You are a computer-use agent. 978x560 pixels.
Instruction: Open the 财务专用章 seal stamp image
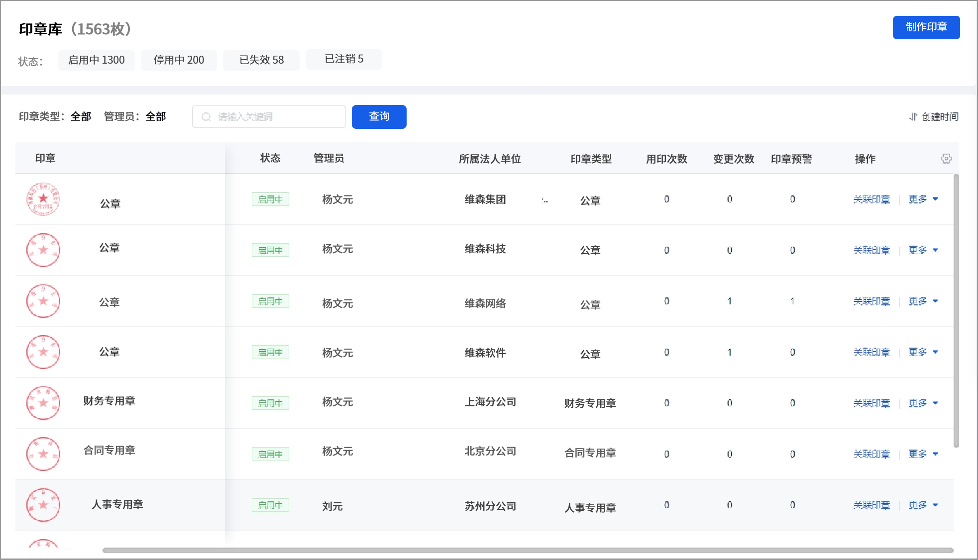click(43, 403)
